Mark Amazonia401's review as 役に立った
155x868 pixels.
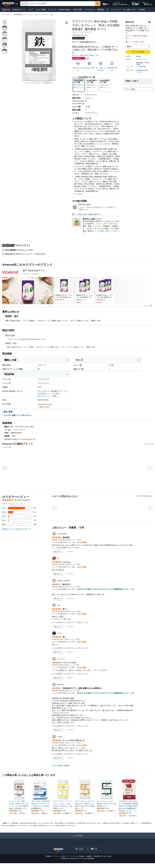click(x=58, y=552)
